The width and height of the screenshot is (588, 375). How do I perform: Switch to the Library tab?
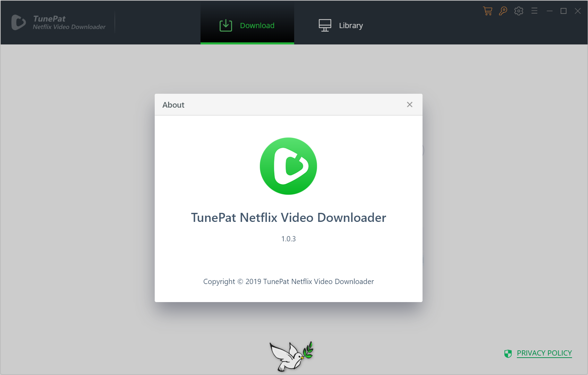tap(341, 25)
